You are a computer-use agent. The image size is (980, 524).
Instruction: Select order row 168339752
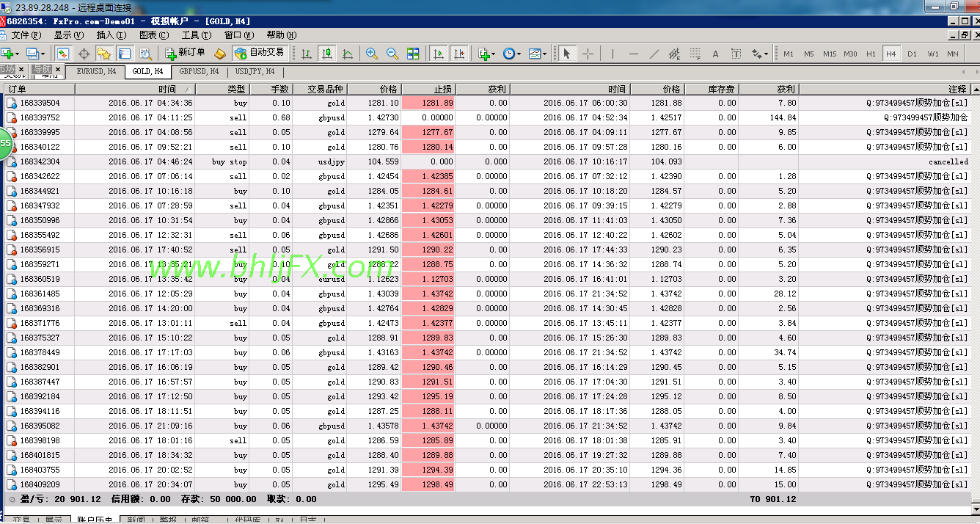[487, 117]
